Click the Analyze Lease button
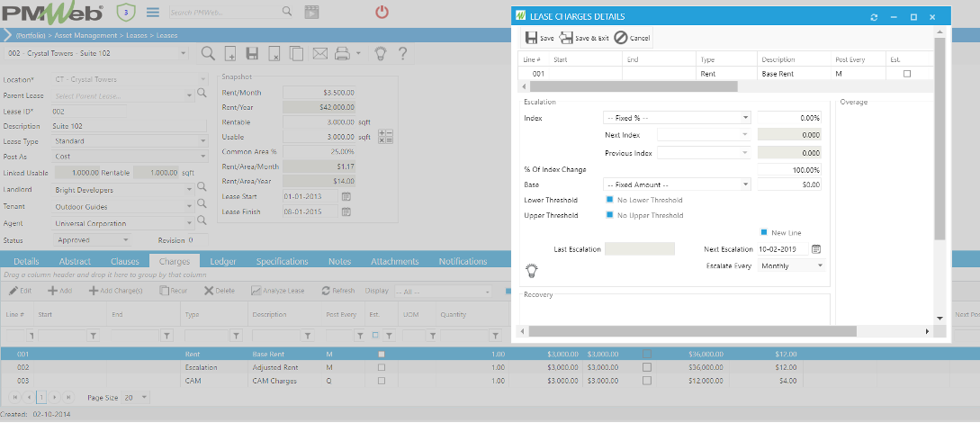 (x=277, y=291)
